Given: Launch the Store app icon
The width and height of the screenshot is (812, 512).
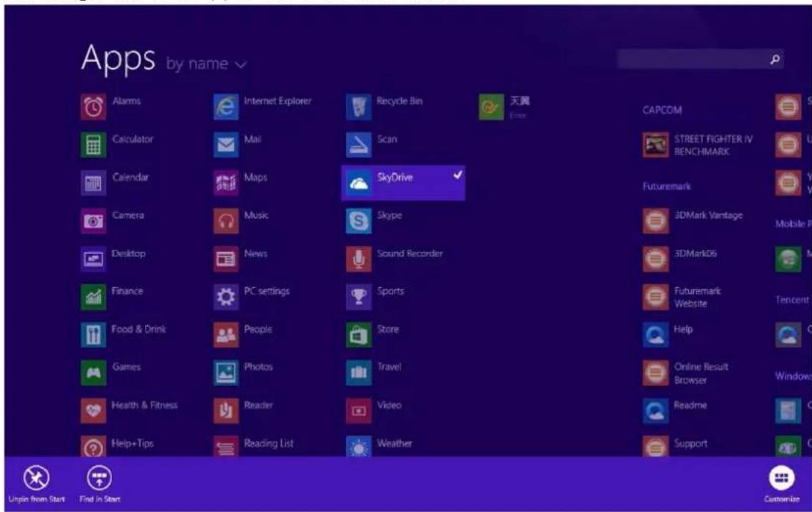Looking at the screenshot, I should (x=359, y=335).
